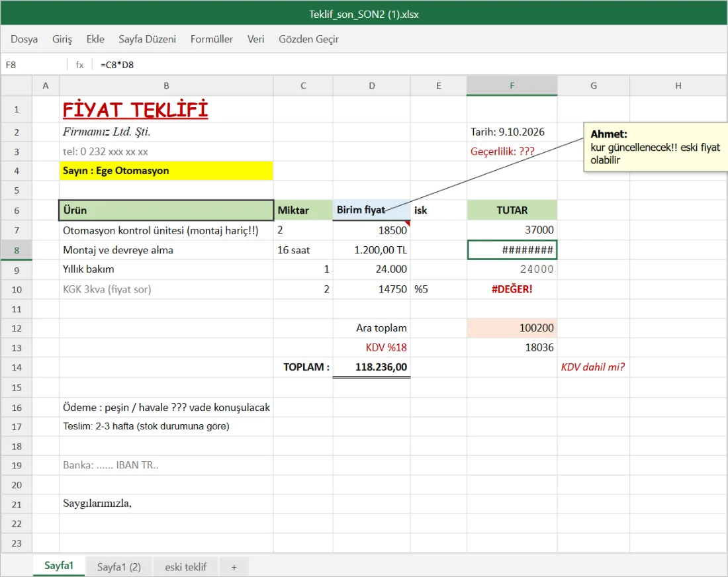Click the cell showing 37000
Screen dimensions: 728x577
(512, 230)
